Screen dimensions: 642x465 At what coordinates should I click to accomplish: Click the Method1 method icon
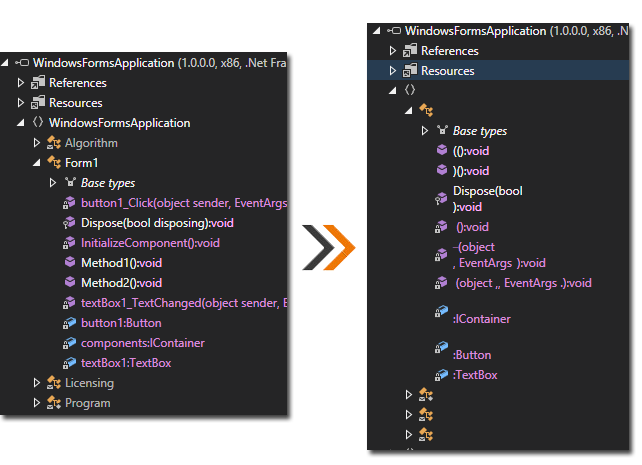(70, 262)
